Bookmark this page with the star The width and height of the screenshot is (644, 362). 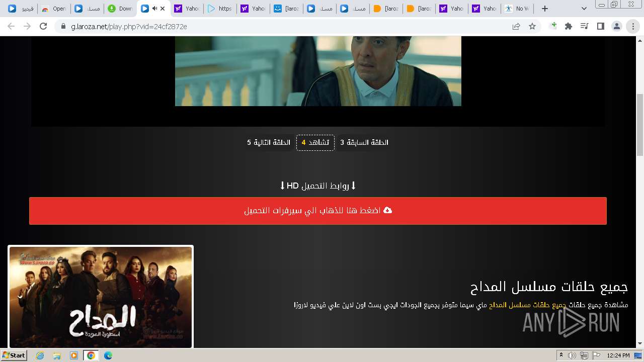click(x=532, y=26)
